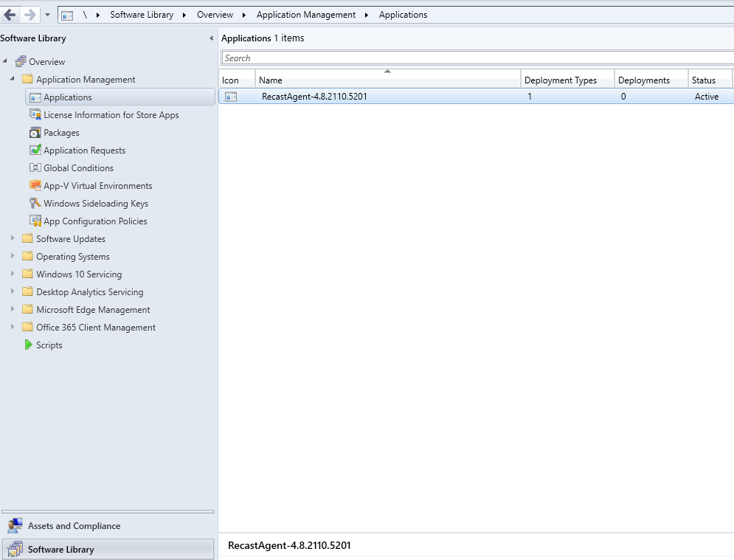
Task: Expand the arrow after Application Management breadcrumb
Action: click(x=367, y=15)
